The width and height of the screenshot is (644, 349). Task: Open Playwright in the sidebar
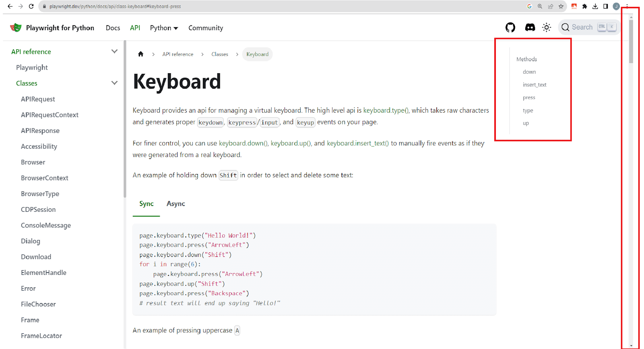32,68
